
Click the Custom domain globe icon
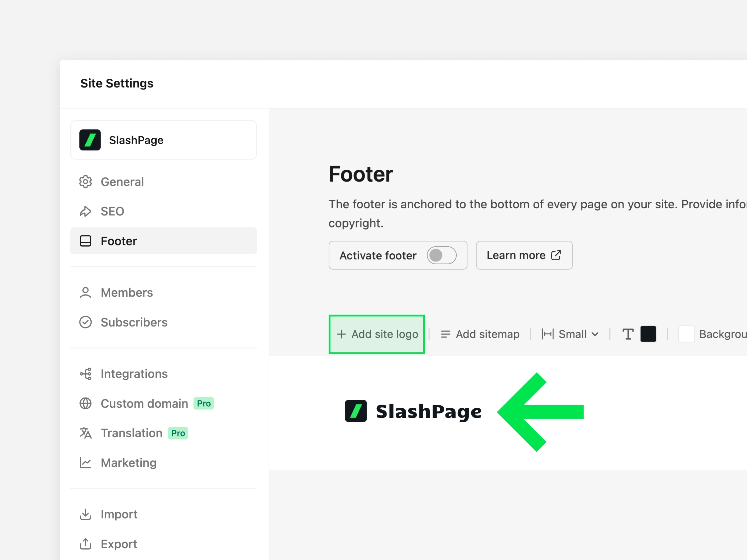click(85, 403)
